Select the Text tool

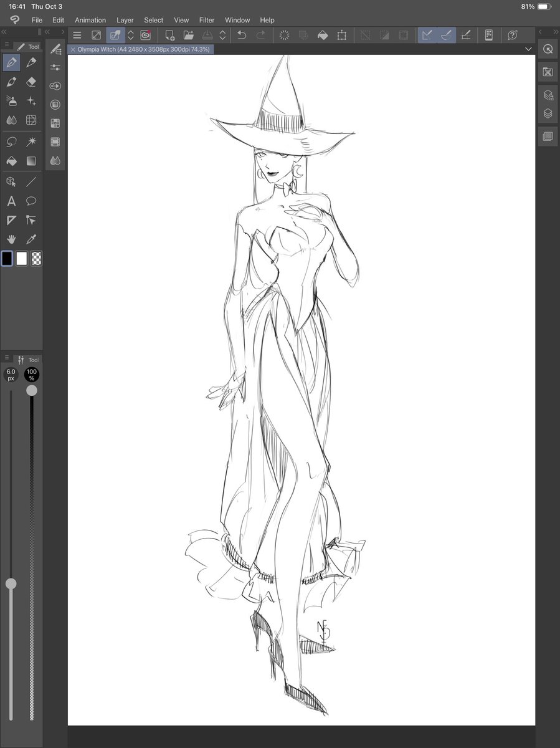[11, 201]
